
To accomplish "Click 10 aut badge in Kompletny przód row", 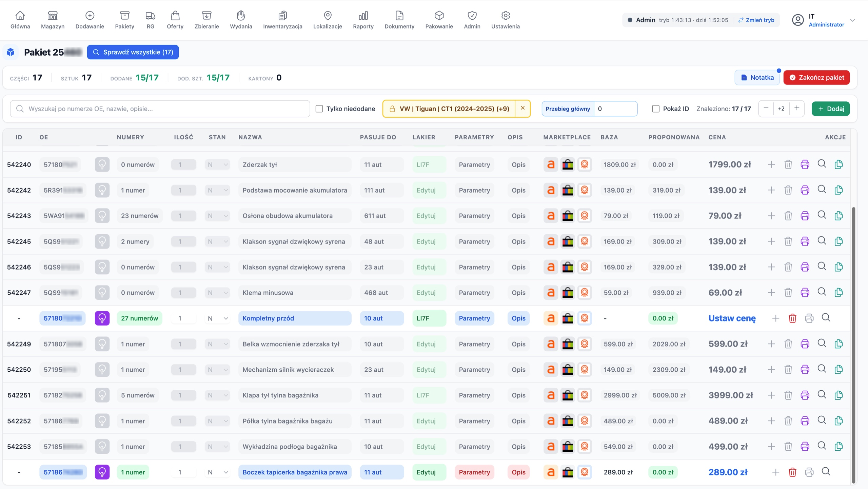I will click(382, 318).
